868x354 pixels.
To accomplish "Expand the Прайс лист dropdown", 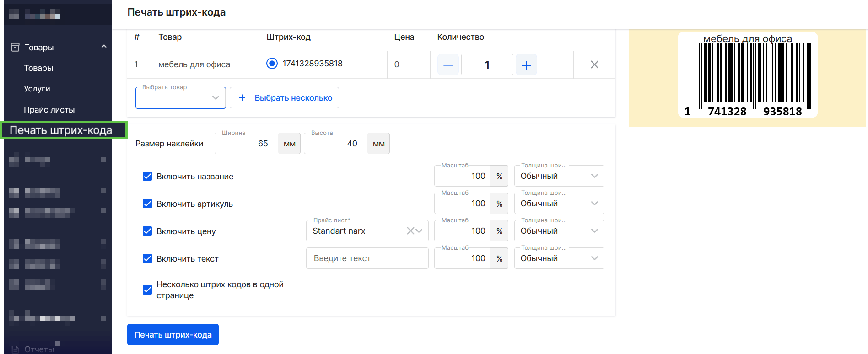I will pos(419,231).
